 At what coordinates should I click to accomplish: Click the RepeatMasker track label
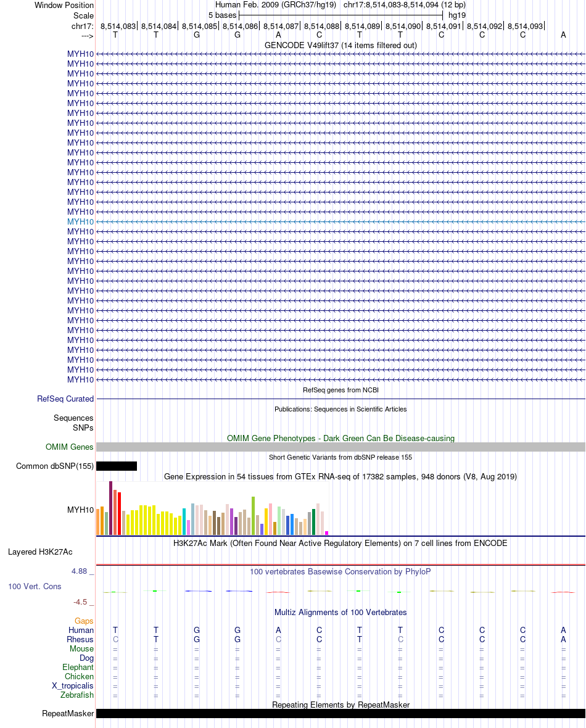click(x=68, y=714)
